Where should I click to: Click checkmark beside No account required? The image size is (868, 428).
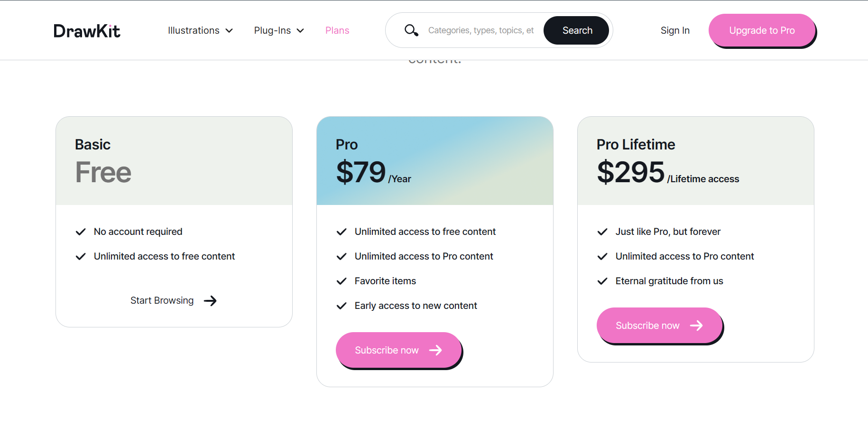[81, 232]
